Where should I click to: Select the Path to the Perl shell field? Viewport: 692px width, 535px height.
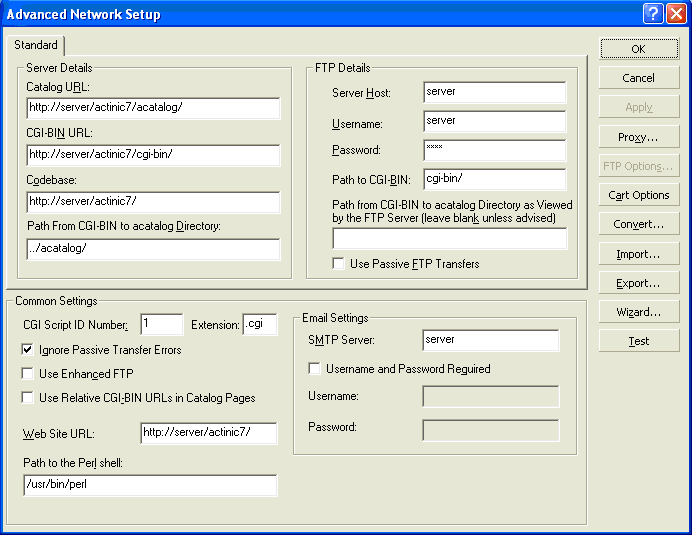click(150, 485)
